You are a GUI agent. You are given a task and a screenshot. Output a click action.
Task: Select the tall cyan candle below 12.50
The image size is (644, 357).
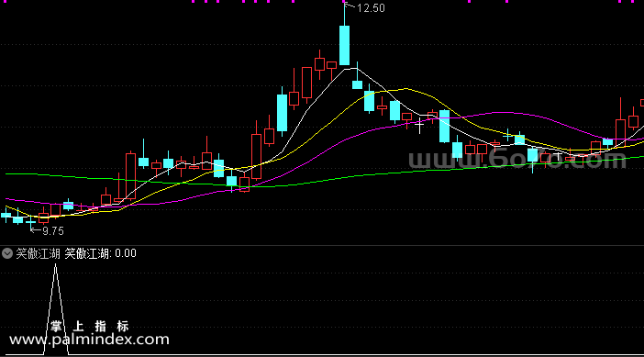[344, 45]
